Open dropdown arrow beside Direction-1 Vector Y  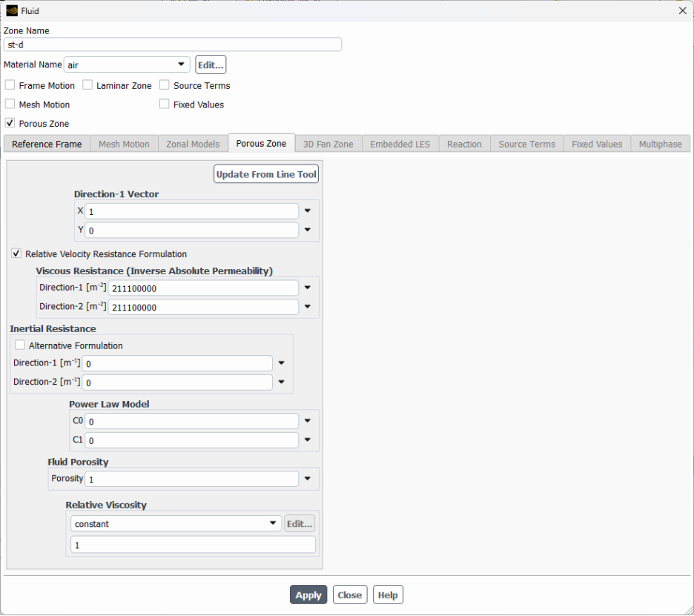point(308,230)
